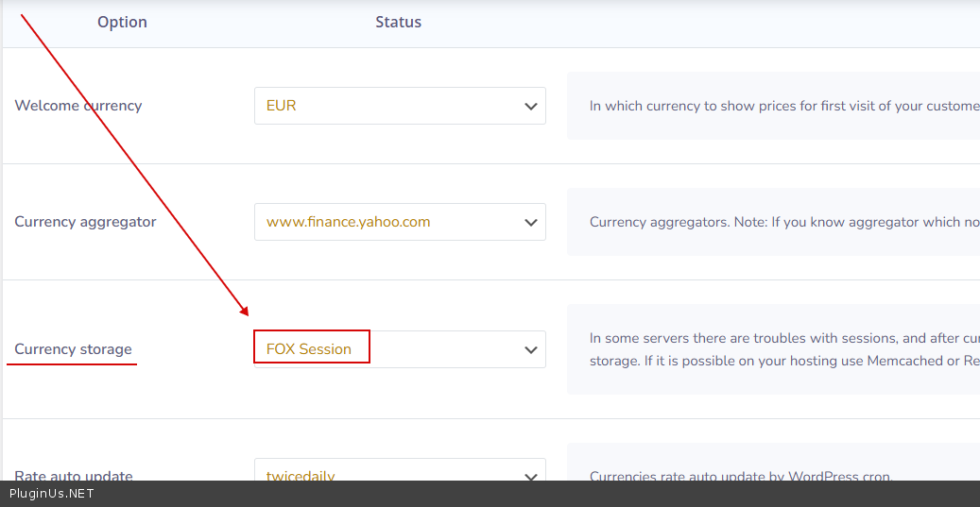Click the chevron arrow in the EUR select box
980x507 pixels.
click(x=531, y=107)
